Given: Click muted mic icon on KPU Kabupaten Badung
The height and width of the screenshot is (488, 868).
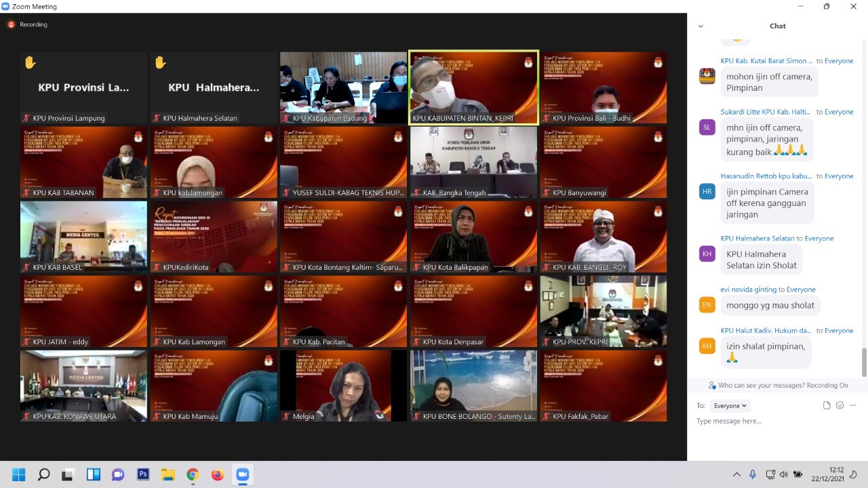Looking at the screenshot, I should click(286, 118).
